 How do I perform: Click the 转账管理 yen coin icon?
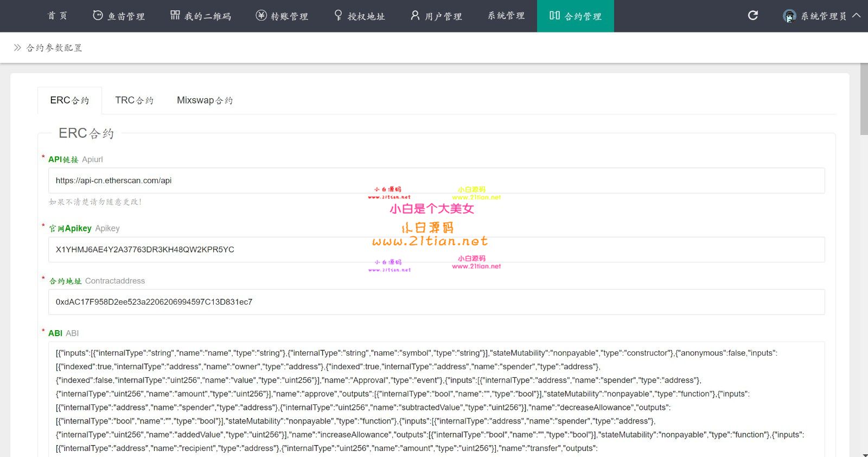coord(261,16)
